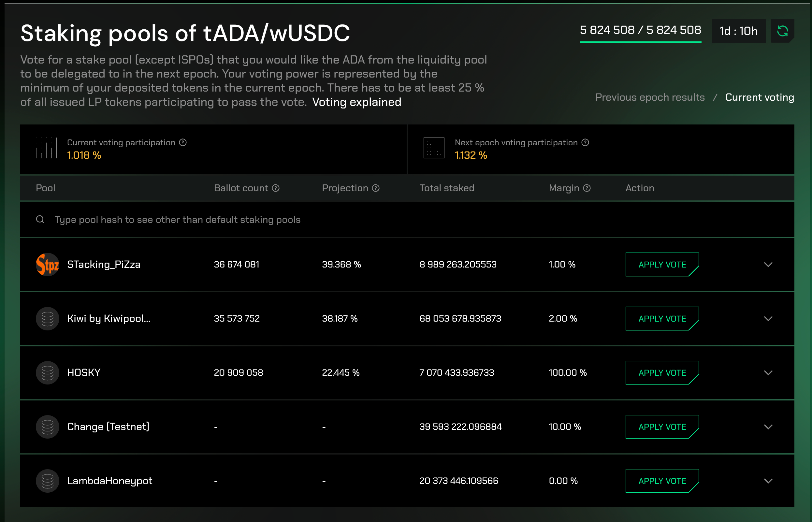Open the Voting explained link

(356, 102)
